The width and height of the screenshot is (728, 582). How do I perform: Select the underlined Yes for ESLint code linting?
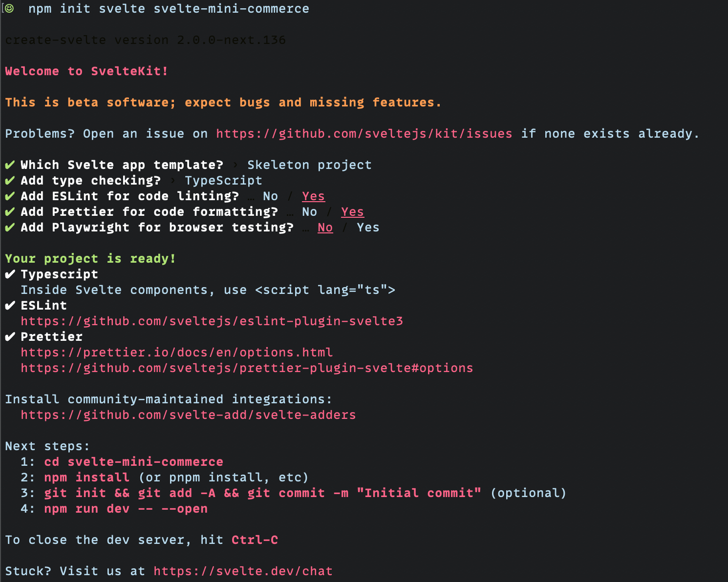pyautogui.click(x=313, y=196)
